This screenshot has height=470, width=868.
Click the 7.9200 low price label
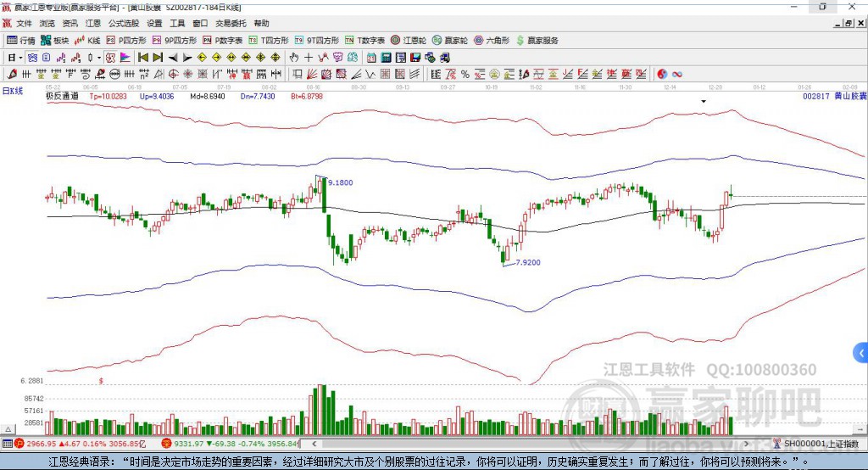click(x=528, y=262)
